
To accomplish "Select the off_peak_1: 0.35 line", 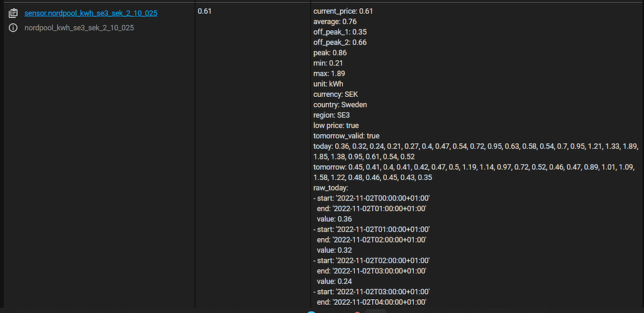I will (x=340, y=32).
